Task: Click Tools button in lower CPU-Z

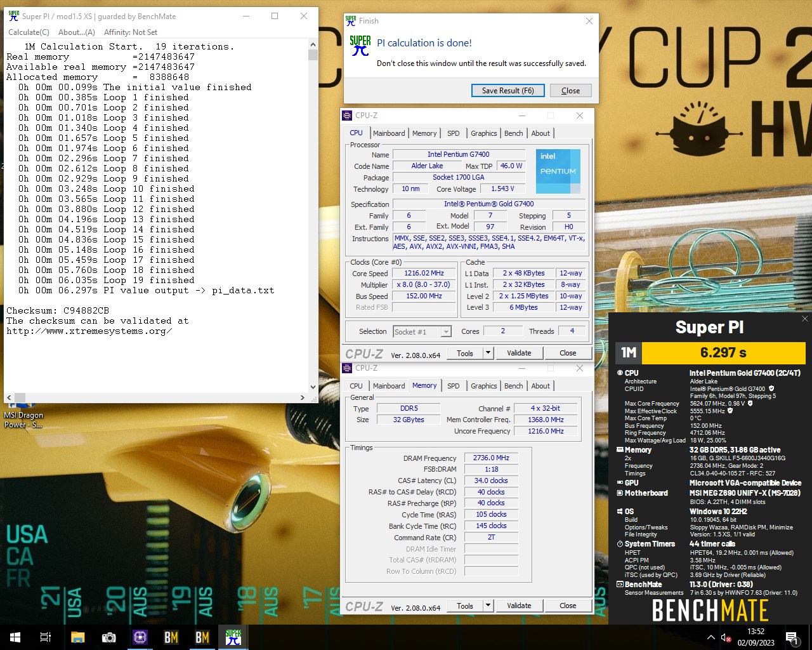Action: (465, 606)
